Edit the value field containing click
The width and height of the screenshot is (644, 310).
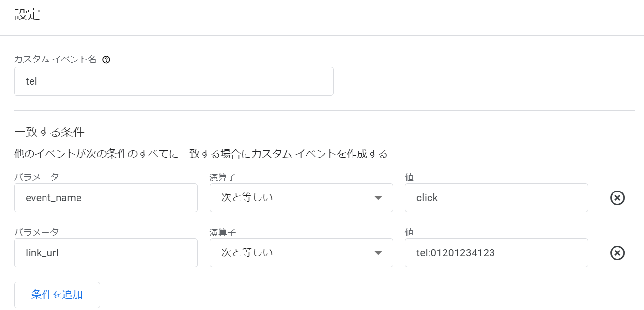click(x=496, y=198)
